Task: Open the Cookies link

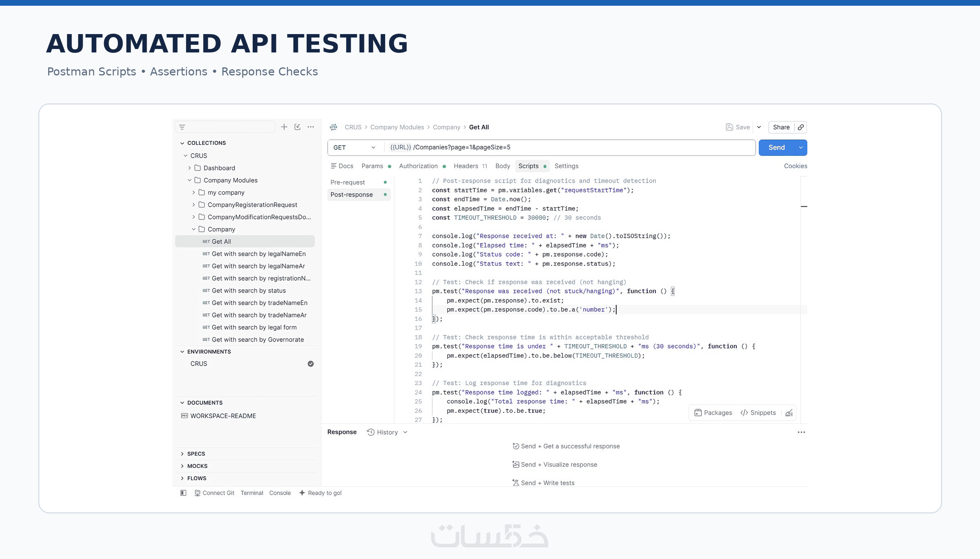Action: tap(795, 166)
